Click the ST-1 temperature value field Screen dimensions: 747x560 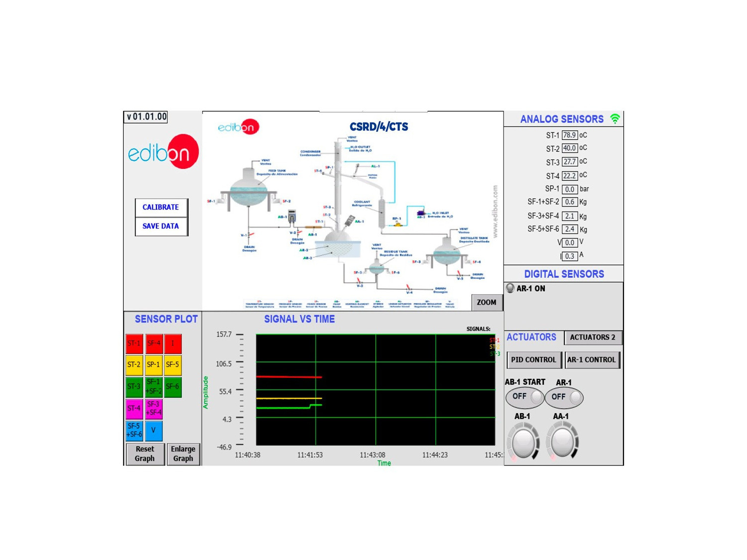[x=569, y=135]
